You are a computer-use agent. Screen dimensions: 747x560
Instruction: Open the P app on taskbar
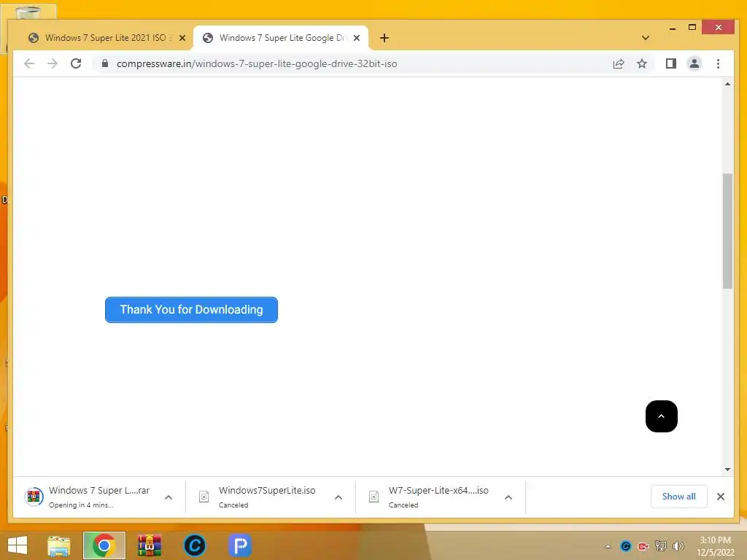(240, 545)
